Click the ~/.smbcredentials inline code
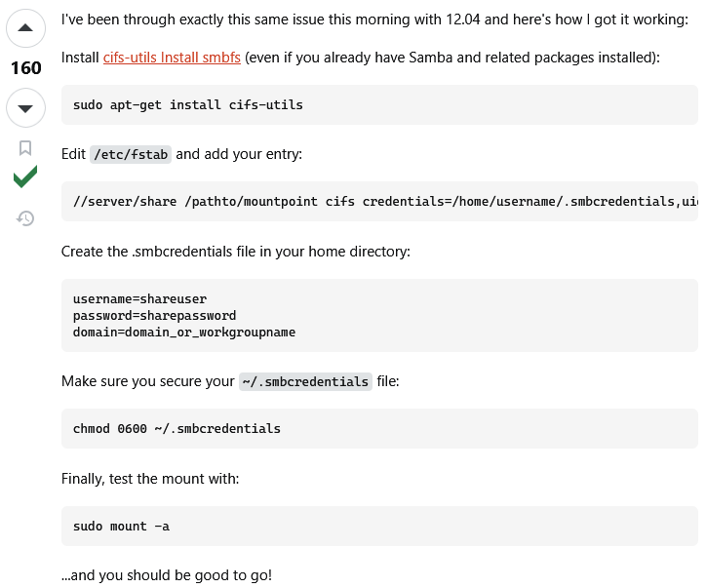Viewport: 706px width, 588px height. click(305, 382)
